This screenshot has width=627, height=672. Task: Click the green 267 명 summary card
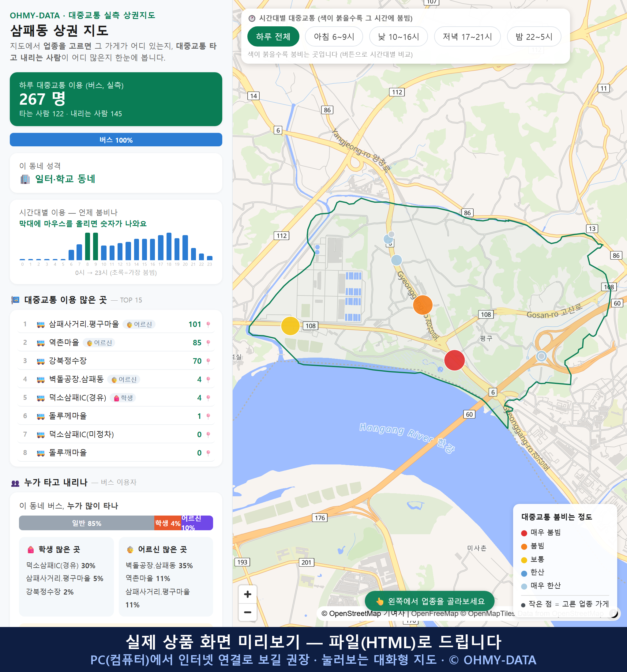point(116,99)
